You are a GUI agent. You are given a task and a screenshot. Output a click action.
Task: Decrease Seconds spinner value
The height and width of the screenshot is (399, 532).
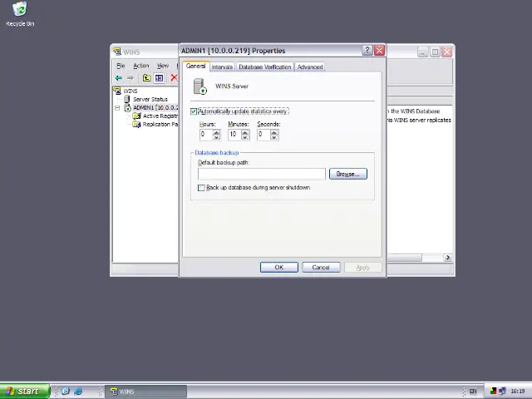274,137
